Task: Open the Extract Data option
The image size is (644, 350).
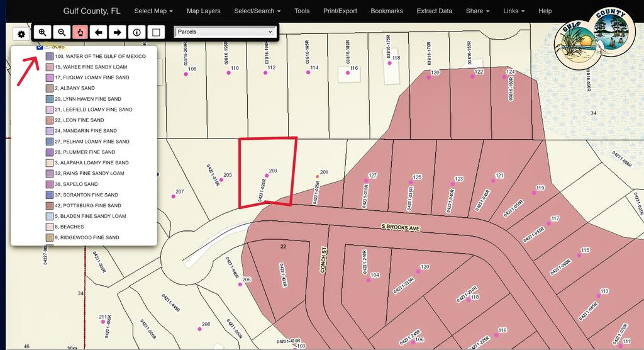Action: 434,11
